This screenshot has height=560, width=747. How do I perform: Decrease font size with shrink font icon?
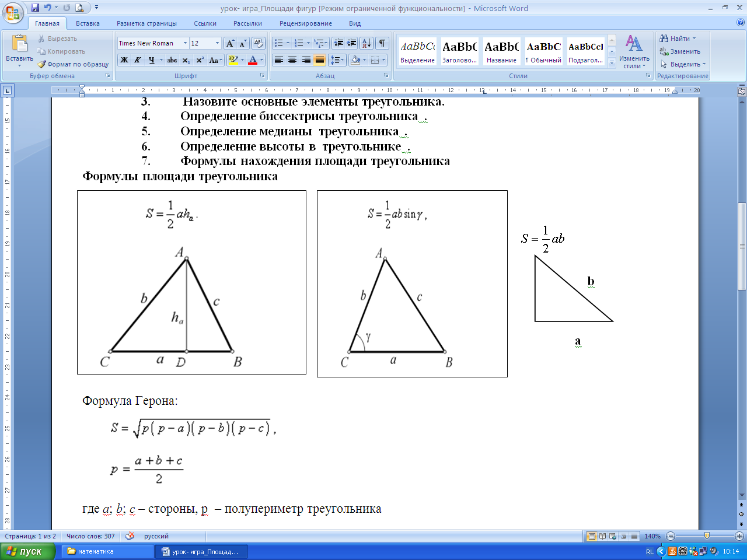tap(243, 43)
